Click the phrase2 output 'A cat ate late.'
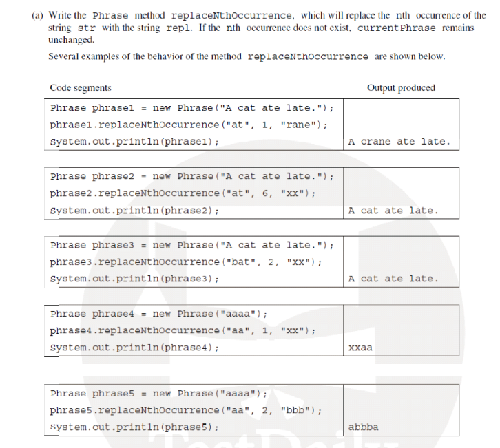Viewport: 500px width, 448px height. 393,211
